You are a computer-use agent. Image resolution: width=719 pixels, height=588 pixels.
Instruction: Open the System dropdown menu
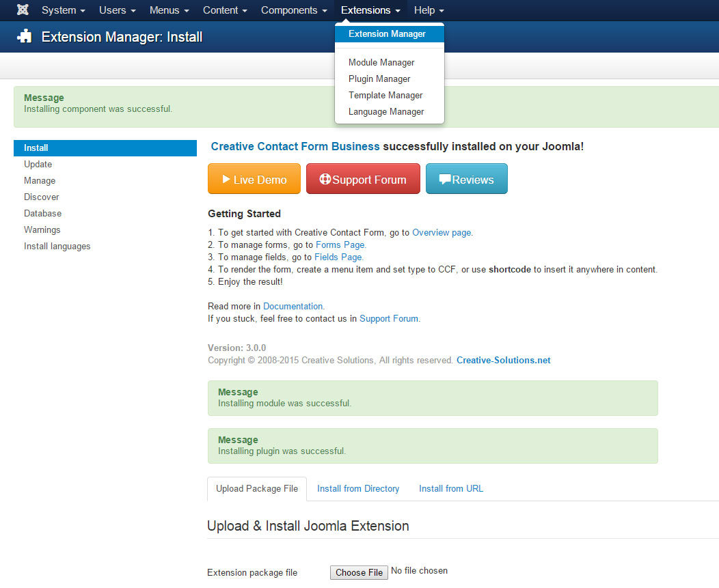[x=64, y=10]
